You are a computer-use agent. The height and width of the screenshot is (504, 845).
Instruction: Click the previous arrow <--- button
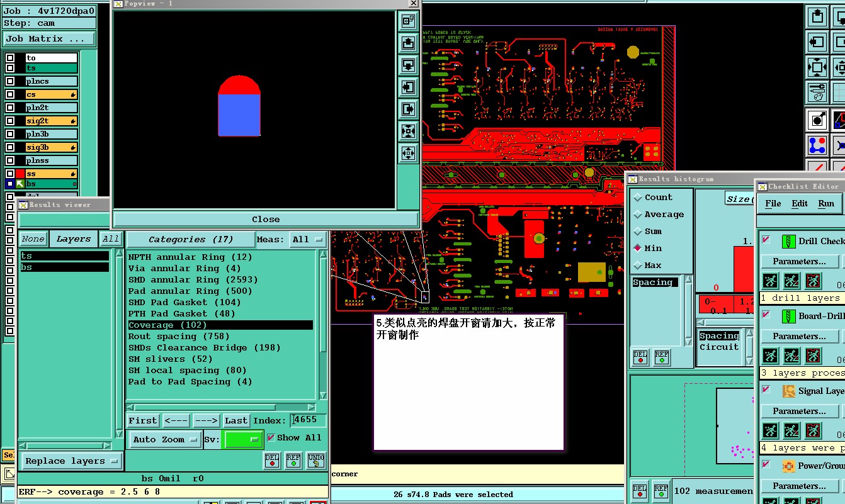click(x=176, y=420)
